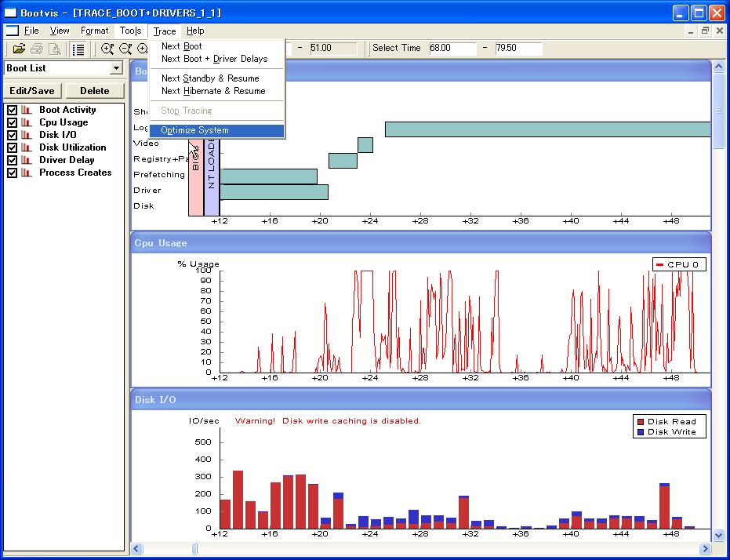Image resolution: width=730 pixels, height=560 pixels.
Task: Click the Cpu Usage graph title bar
Action: 421,243
